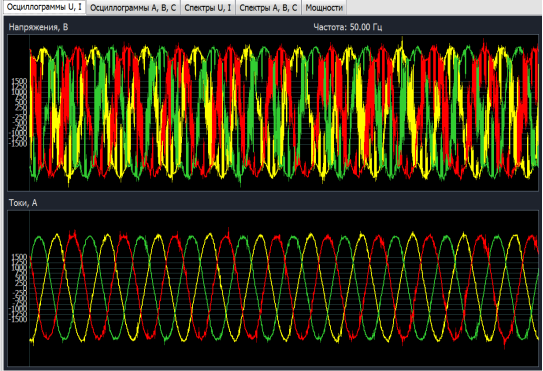Viewport: 543px width, 371px height.
Task: Click the vertical cursor line in currents chart
Action: tap(29, 288)
